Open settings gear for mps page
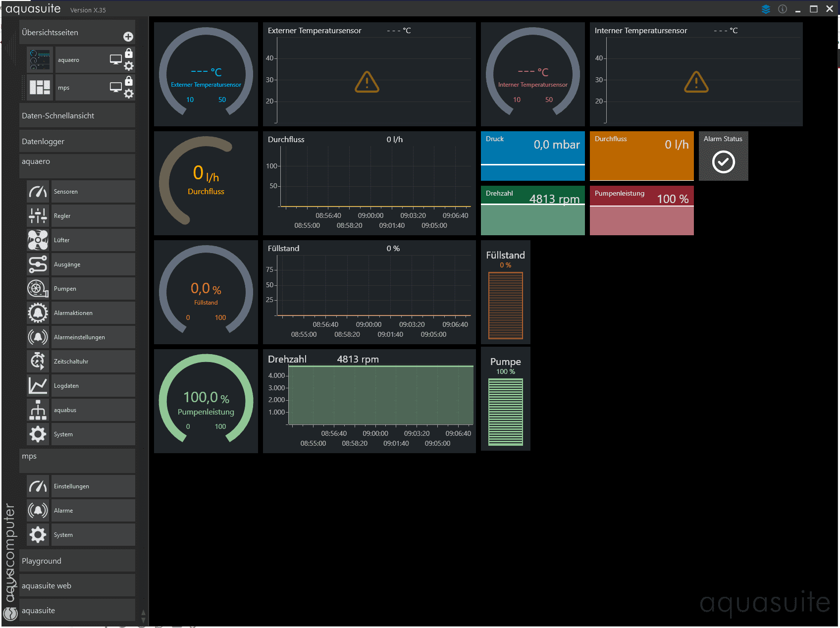The height and width of the screenshot is (628, 840). click(x=129, y=94)
